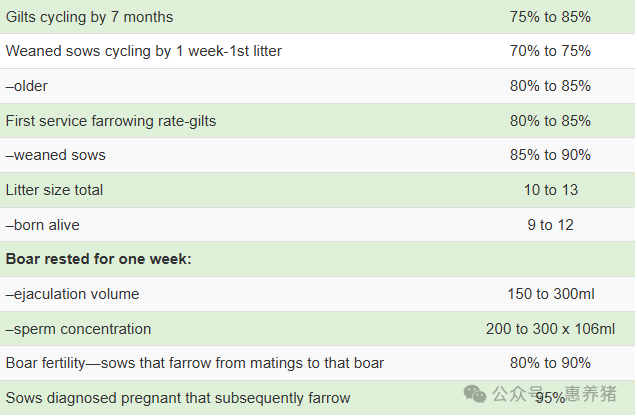Screen dimensions: 637x419
Task: Click 'First service farrowing rate-gilts' text
Action: click(x=111, y=121)
